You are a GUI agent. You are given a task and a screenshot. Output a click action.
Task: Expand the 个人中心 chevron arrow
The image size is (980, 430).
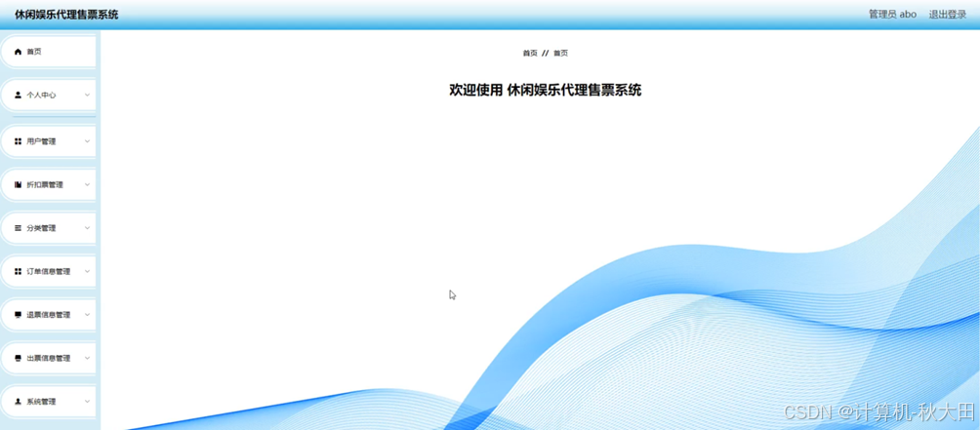click(x=87, y=96)
